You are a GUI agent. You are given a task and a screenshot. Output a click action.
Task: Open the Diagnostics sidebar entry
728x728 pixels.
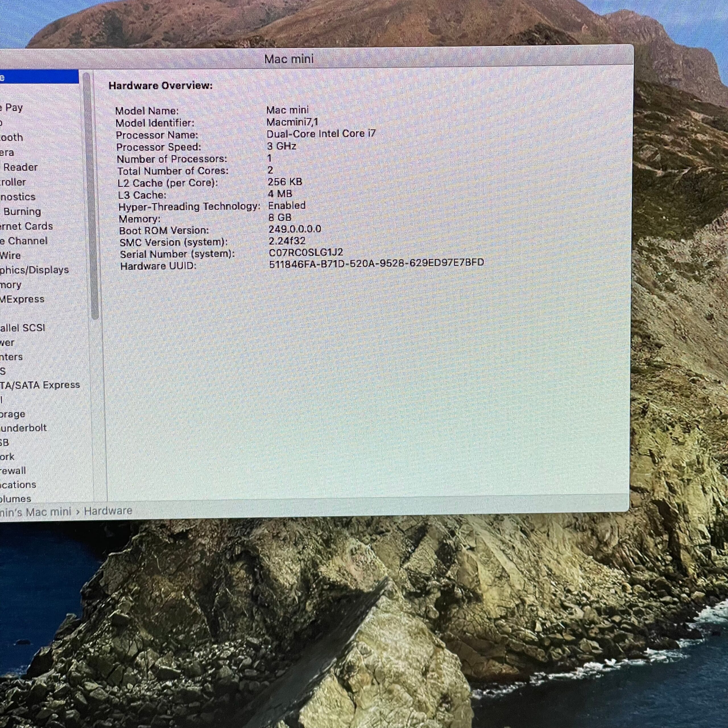point(18,197)
